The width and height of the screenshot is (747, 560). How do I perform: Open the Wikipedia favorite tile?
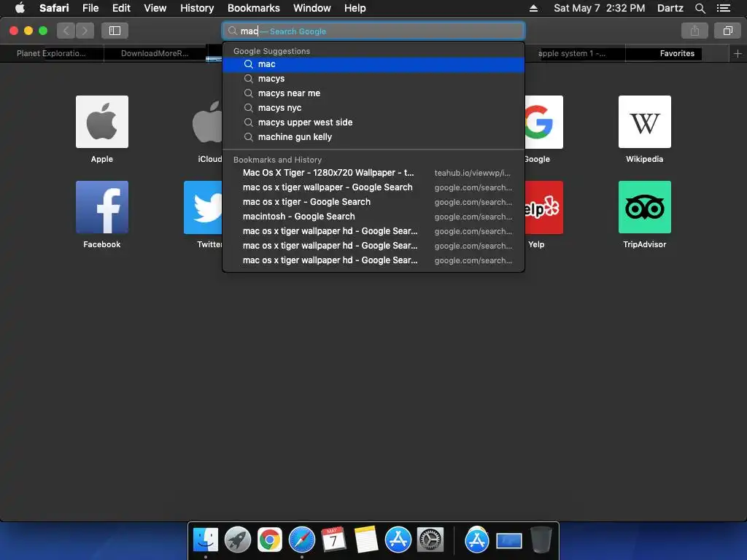coord(645,122)
